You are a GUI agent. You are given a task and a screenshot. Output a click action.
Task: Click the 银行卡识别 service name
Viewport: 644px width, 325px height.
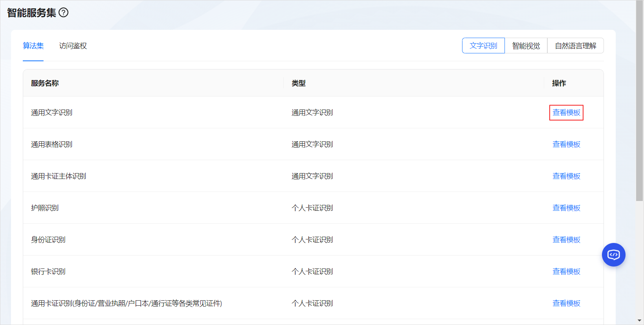[48, 272]
